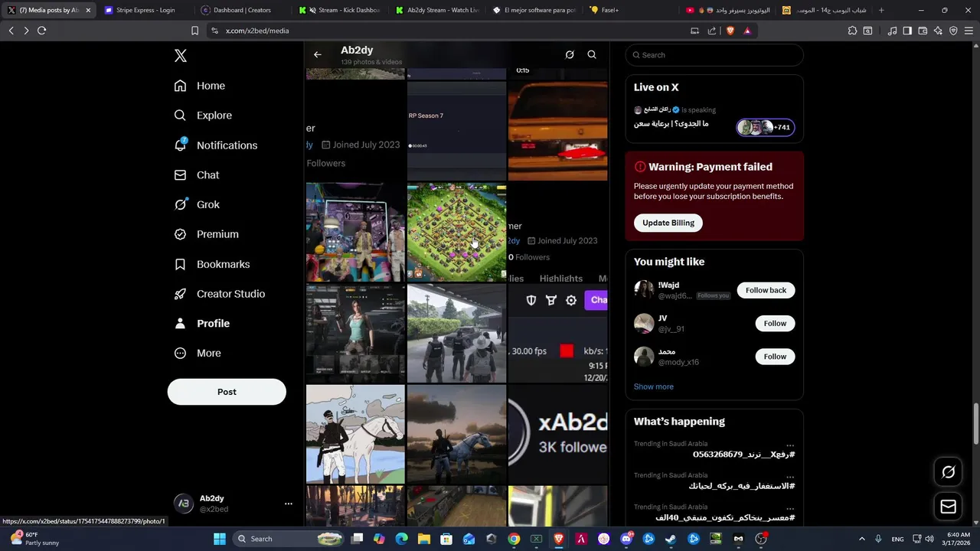This screenshot has width=980, height=551.
Task: Open the red car taillights thumbnail
Action: (x=557, y=132)
